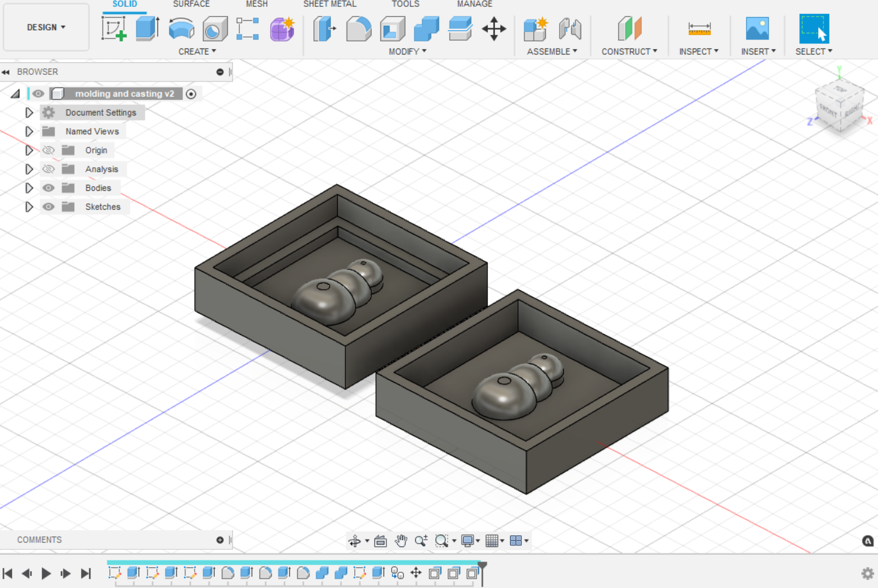878x588 pixels.
Task: Hide the Bodies folder
Action: tap(48, 188)
